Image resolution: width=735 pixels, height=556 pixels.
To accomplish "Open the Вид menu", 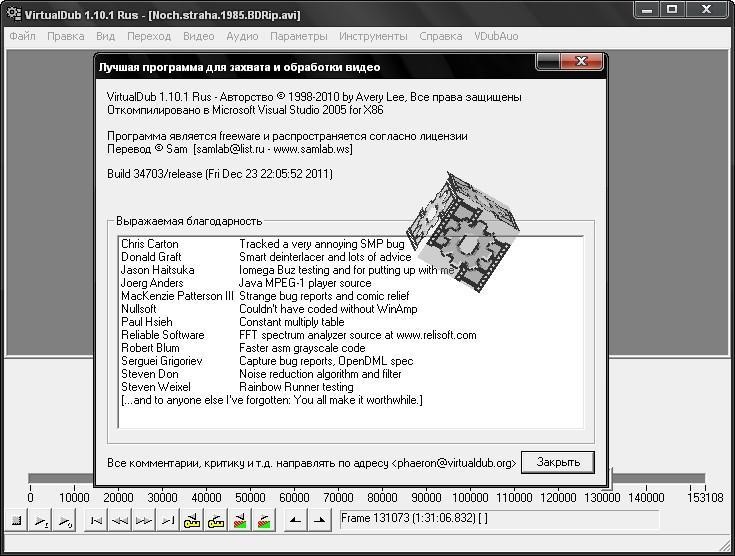I will coord(105,36).
